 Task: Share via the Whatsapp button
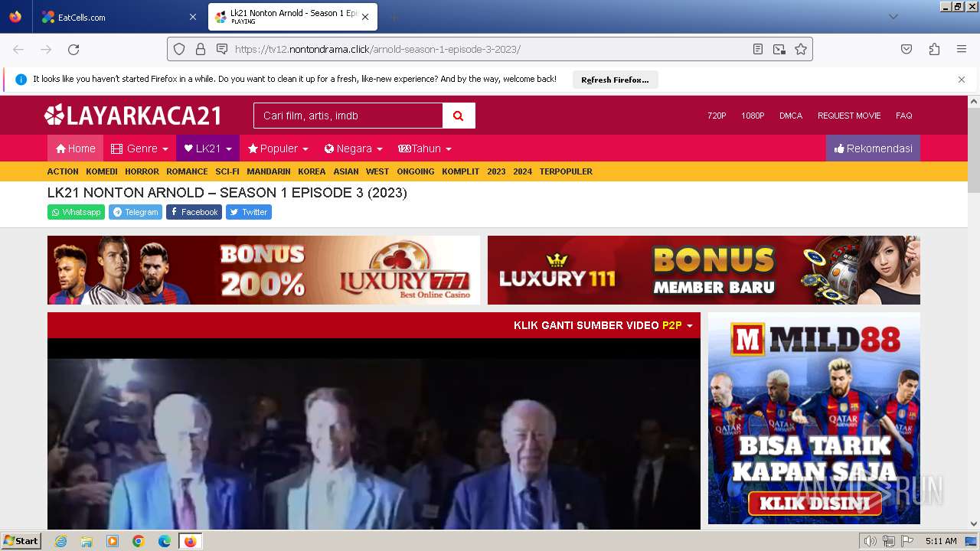coord(76,212)
